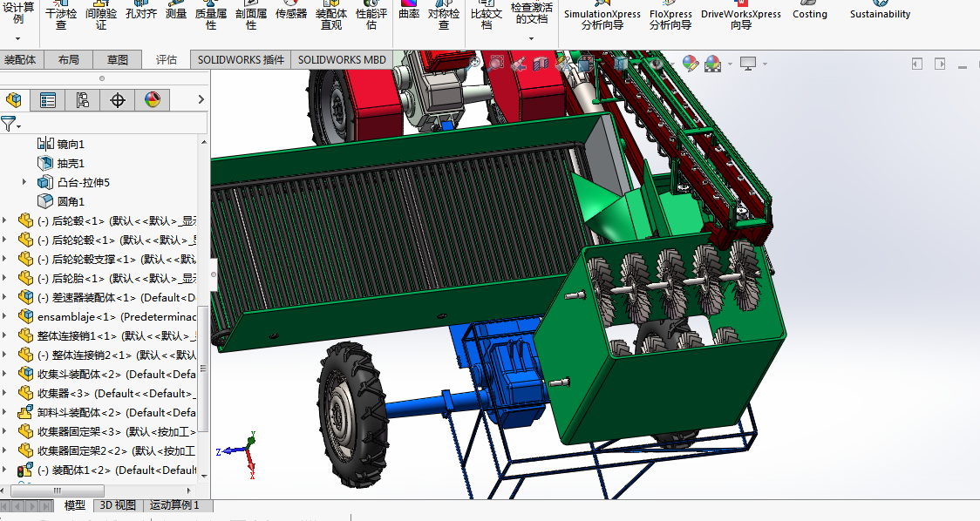Select the 收集器<3> part icon
Viewport: 980px width, 521px height.
[x=25, y=393]
